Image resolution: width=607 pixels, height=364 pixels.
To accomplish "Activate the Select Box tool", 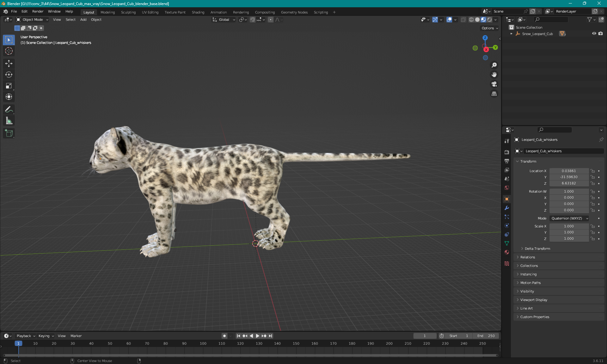I will pos(9,40).
